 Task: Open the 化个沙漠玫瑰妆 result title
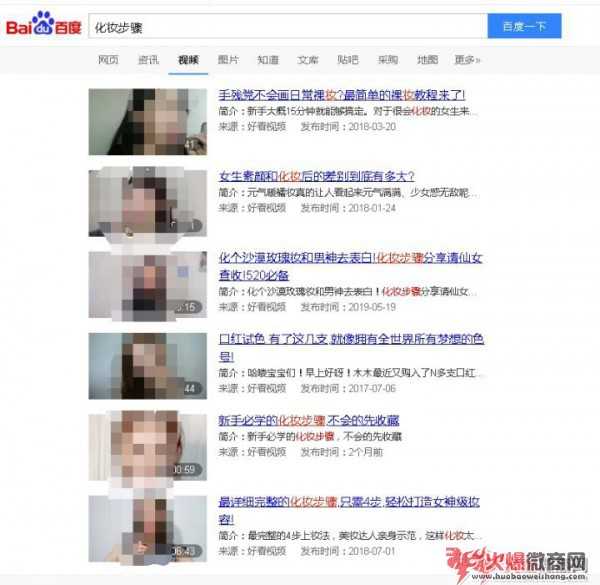[x=351, y=266]
